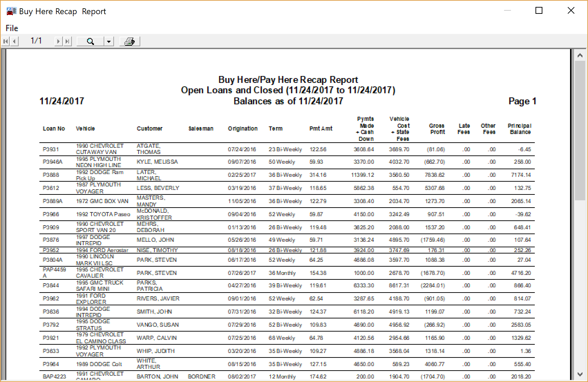Click the Buy Here Recap app icon in title bar

11,11
